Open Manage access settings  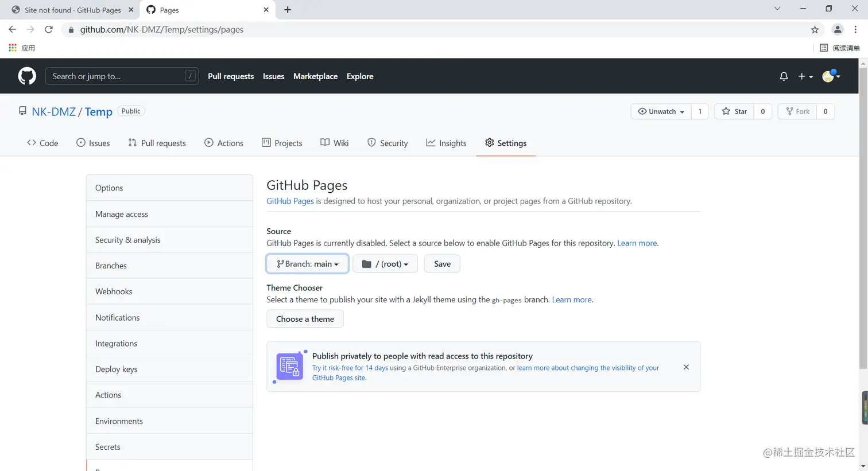pos(169,214)
